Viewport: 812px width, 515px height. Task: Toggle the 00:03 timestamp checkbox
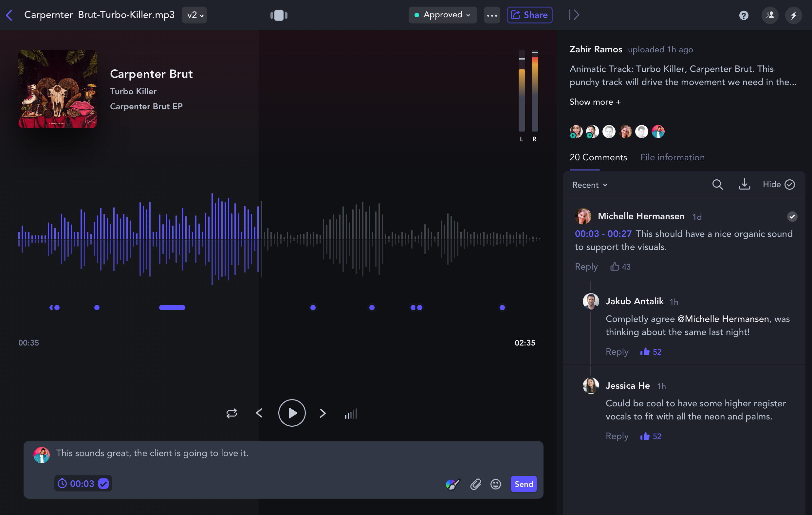(103, 484)
